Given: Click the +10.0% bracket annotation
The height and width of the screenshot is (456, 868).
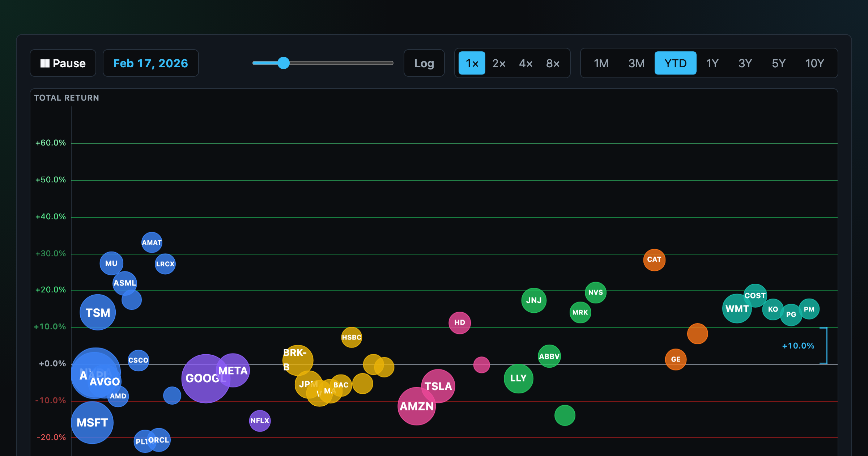Looking at the screenshot, I should point(798,346).
